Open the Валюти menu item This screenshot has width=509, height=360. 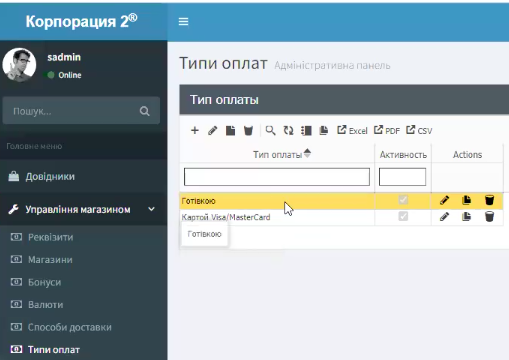45,305
